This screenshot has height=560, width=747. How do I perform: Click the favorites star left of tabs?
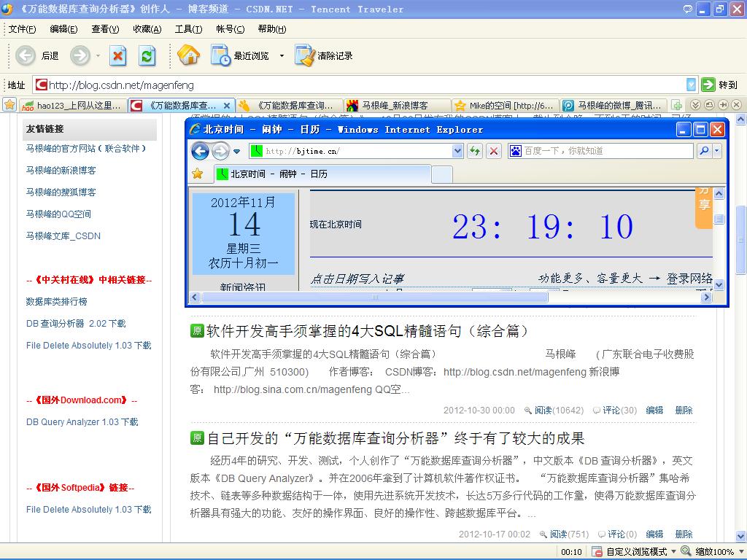click(9, 105)
